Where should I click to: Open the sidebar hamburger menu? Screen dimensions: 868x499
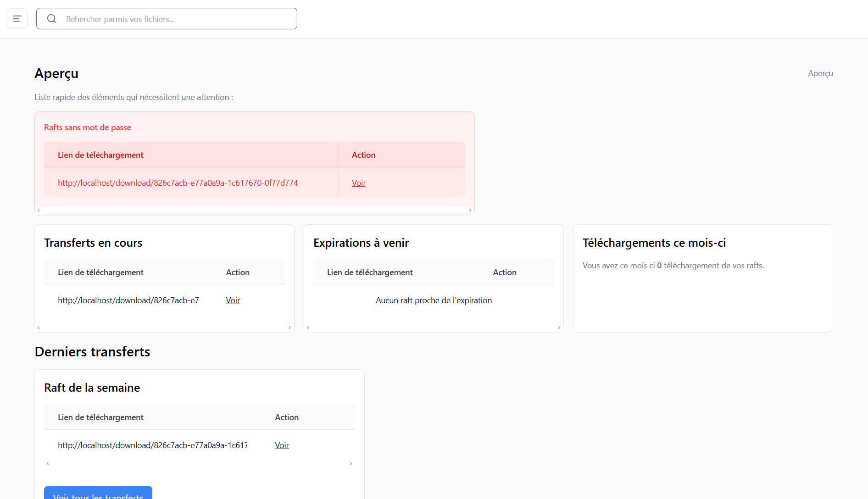[x=17, y=19]
